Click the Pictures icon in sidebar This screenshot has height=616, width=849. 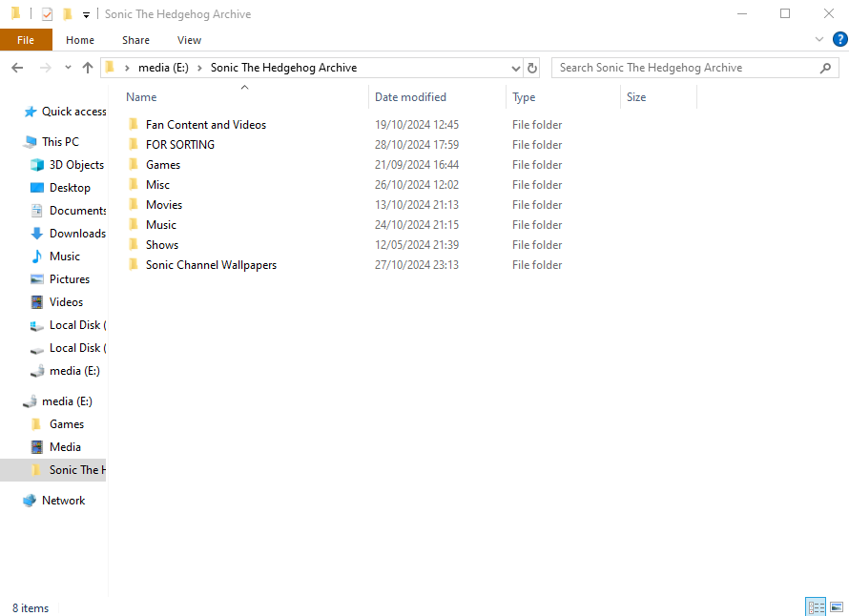coord(37,279)
